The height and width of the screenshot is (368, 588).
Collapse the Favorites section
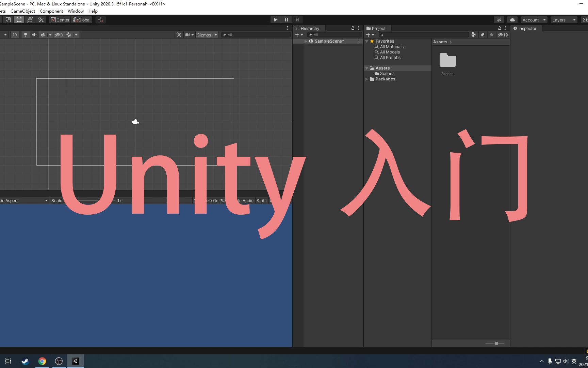[367, 41]
